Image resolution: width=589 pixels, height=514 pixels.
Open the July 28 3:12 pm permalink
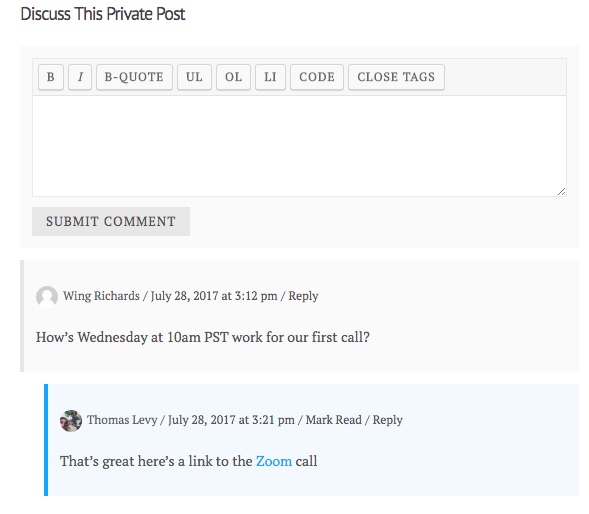pyautogui.click(x=214, y=296)
